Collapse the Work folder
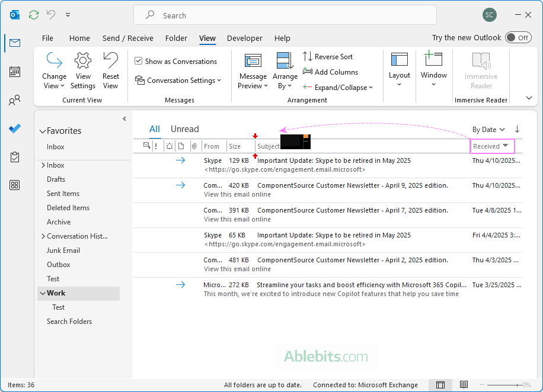The width and height of the screenshot is (543, 392). coord(43,293)
